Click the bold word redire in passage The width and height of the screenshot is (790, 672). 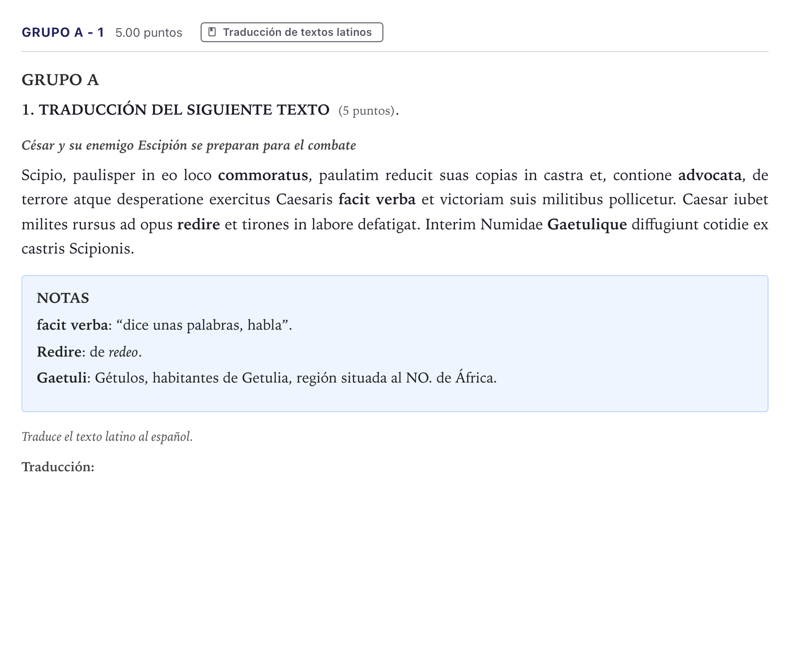pyautogui.click(x=198, y=224)
